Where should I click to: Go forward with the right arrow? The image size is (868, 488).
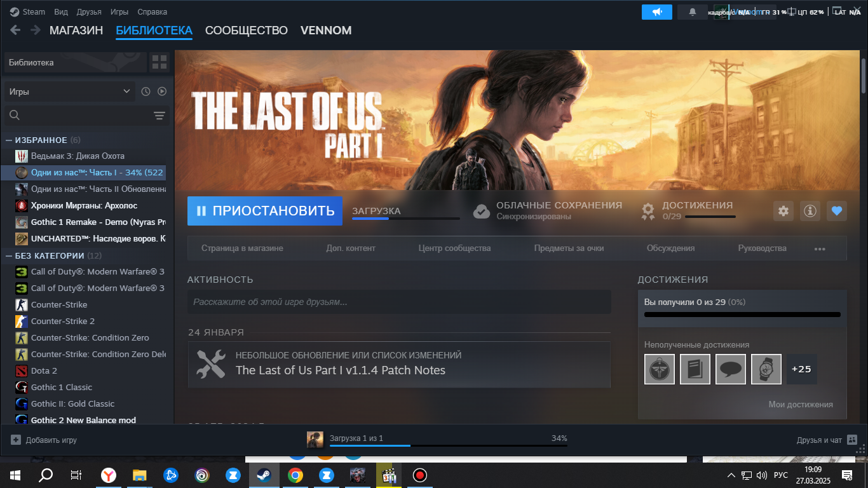coord(36,30)
